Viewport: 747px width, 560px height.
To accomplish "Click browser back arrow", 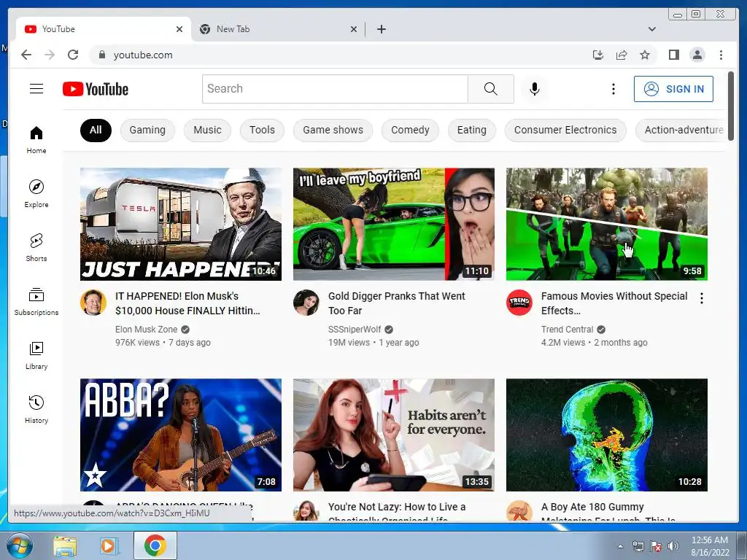I will click(26, 55).
